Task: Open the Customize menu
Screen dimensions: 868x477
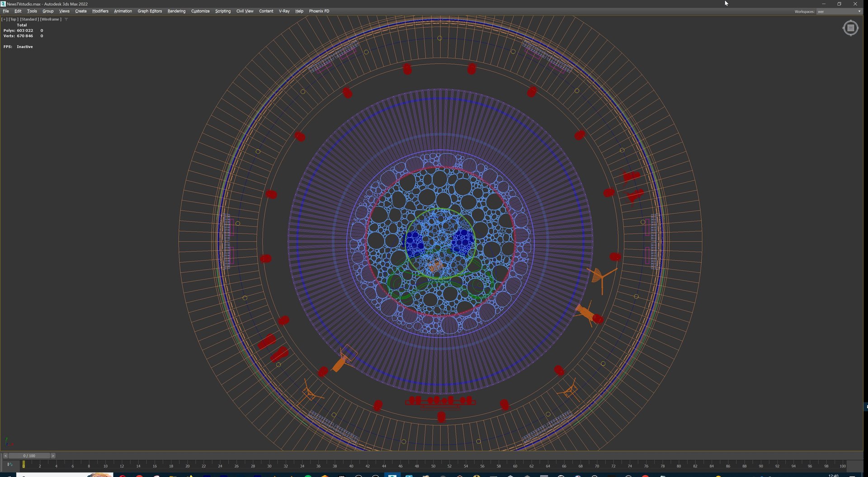Action: click(x=200, y=11)
